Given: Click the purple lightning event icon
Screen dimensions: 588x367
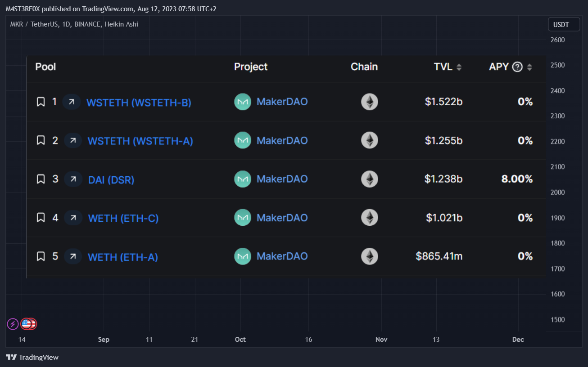Looking at the screenshot, I should (13, 323).
